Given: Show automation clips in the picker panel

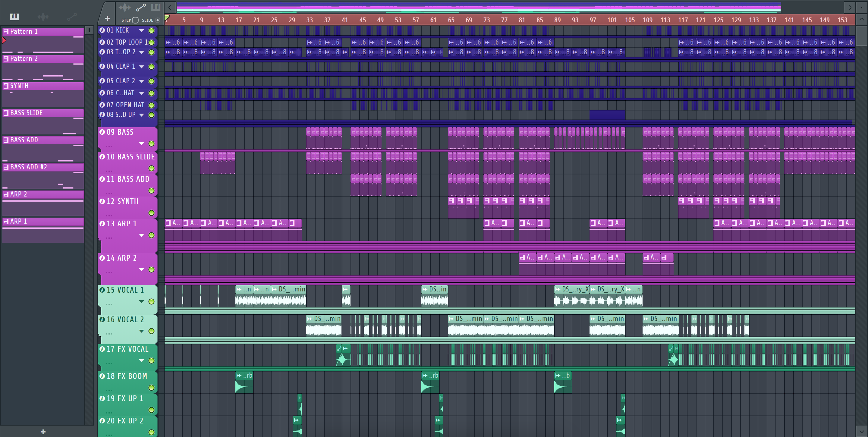Looking at the screenshot, I should [x=72, y=17].
